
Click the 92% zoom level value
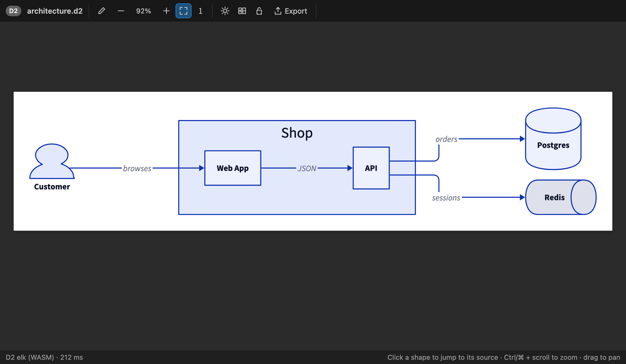(143, 11)
